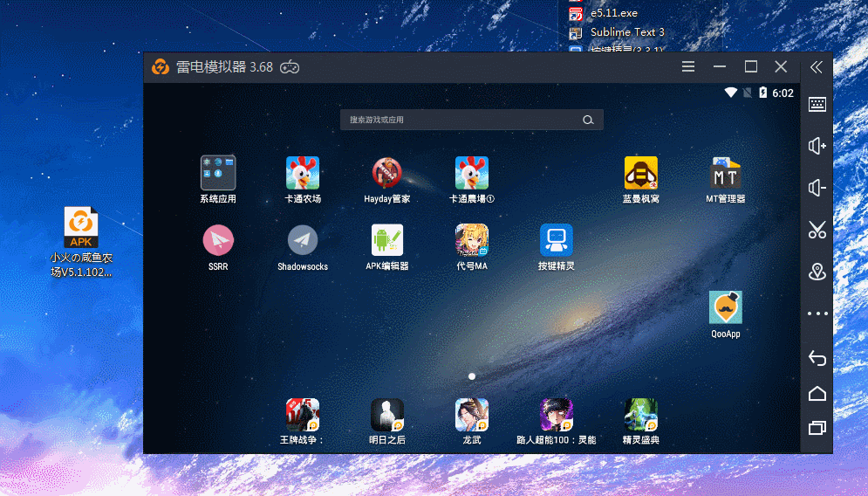Launch 卡通農場① app
Image resolution: width=868 pixels, height=496 pixels.
click(x=472, y=173)
